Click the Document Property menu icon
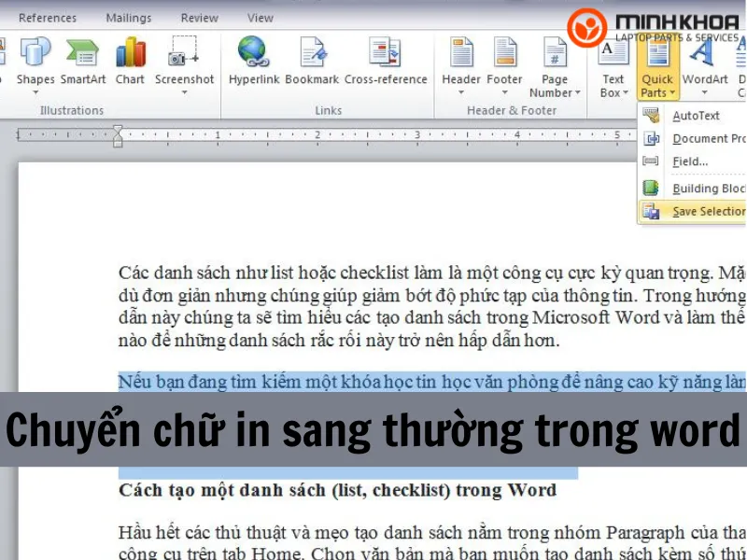This screenshot has width=747, height=560. [x=651, y=138]
